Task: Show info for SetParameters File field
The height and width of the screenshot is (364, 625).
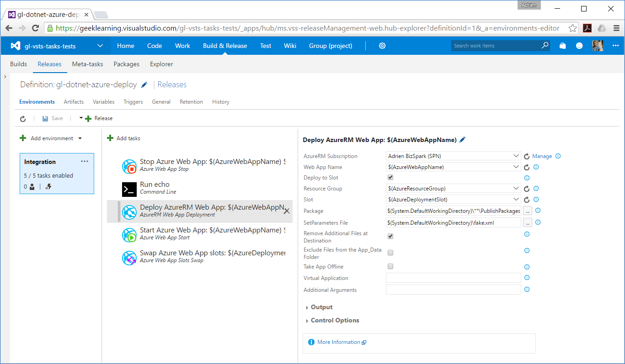Action: (538, 222)
